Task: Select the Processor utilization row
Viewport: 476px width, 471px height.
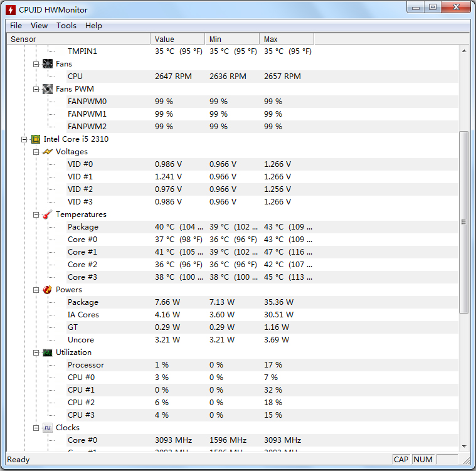Action: [262, 365]
